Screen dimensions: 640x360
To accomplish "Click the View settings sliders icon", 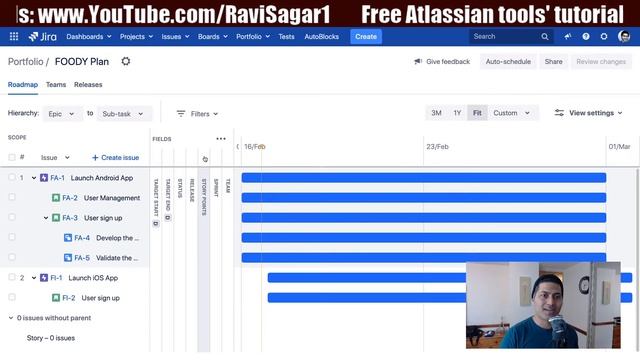I will 559,113.
